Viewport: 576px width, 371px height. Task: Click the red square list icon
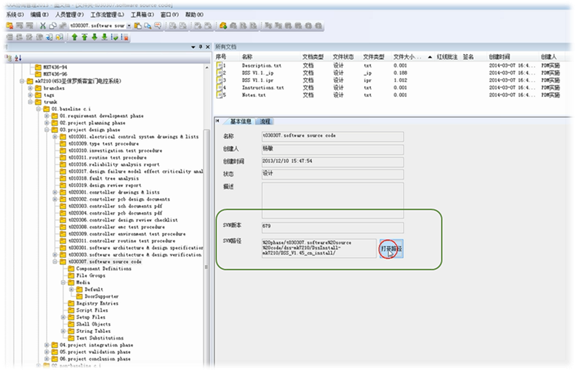point(125,37)
